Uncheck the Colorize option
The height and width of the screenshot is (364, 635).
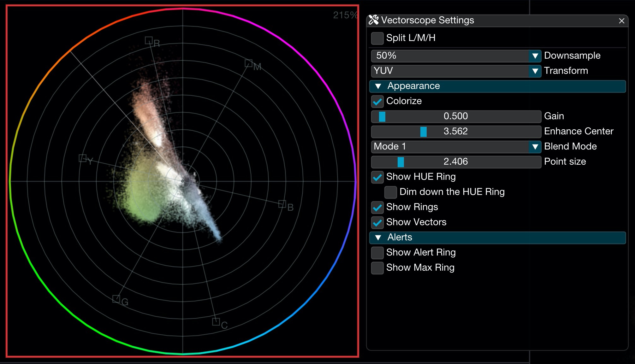click(x=377, y=102)
